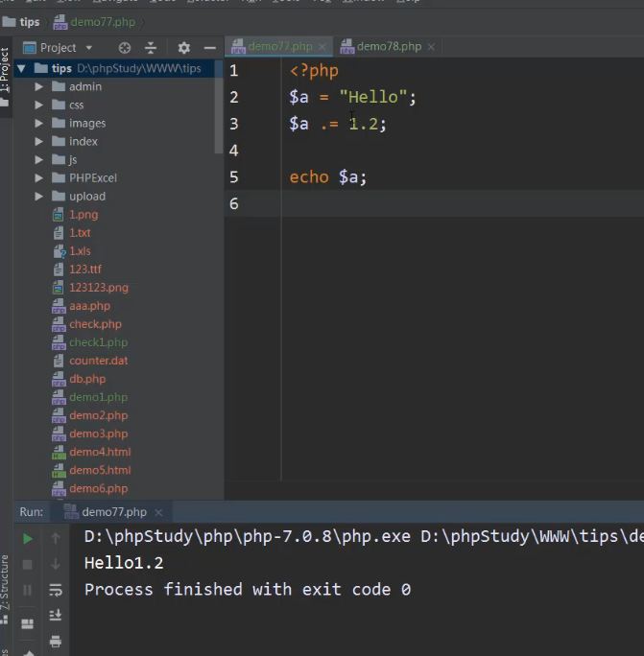The image size is (644, 656).
Task: Collapse the tips root folder
Action: pyautogui.click(x=21, y=68)
